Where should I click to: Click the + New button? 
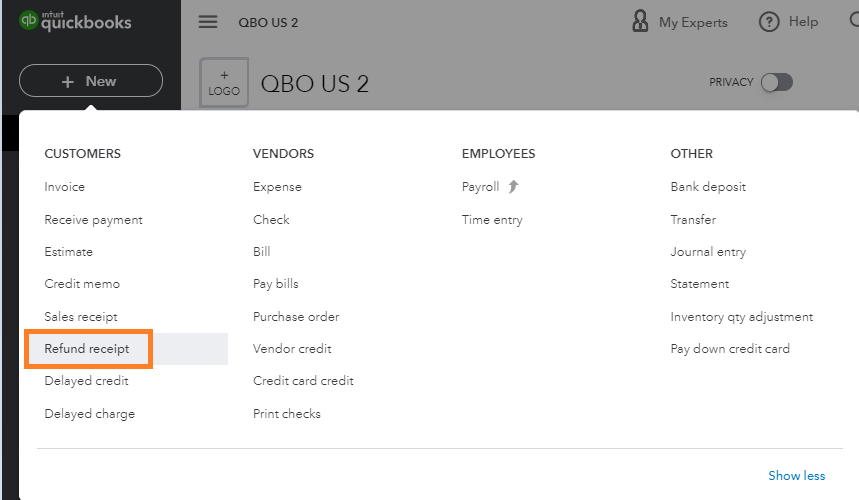click(91, 81)
